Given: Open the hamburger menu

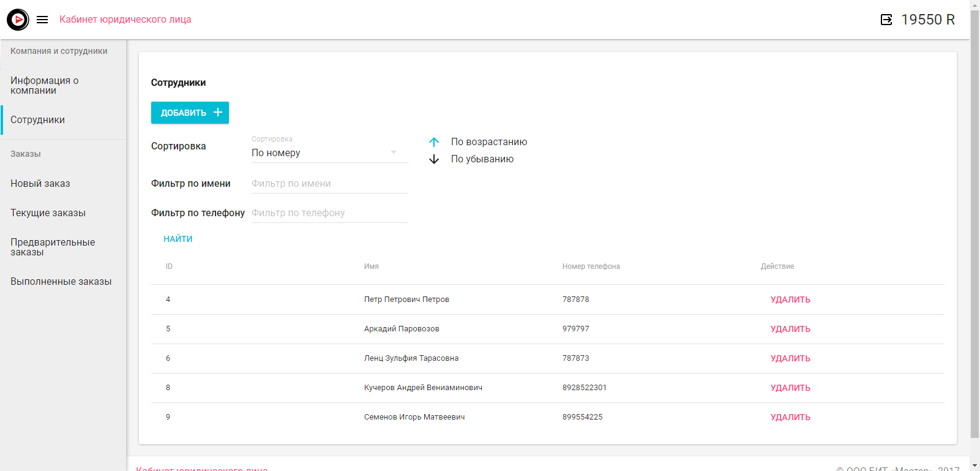Looking at the screenshot, I should point(42,20).
